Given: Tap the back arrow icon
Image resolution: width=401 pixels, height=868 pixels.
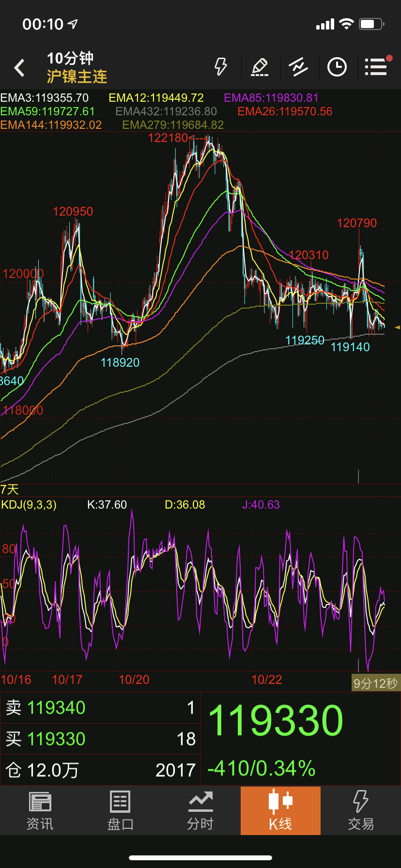Looking at the screenshot, I should pyautogui.click(x=20, y=68).
